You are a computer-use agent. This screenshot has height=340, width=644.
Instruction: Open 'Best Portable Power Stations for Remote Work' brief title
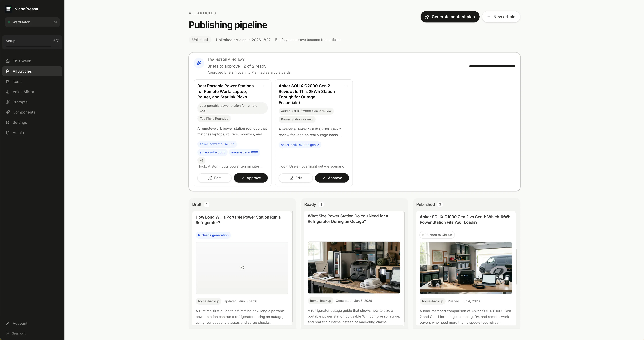pyautogui.click(x=225, y=91)
